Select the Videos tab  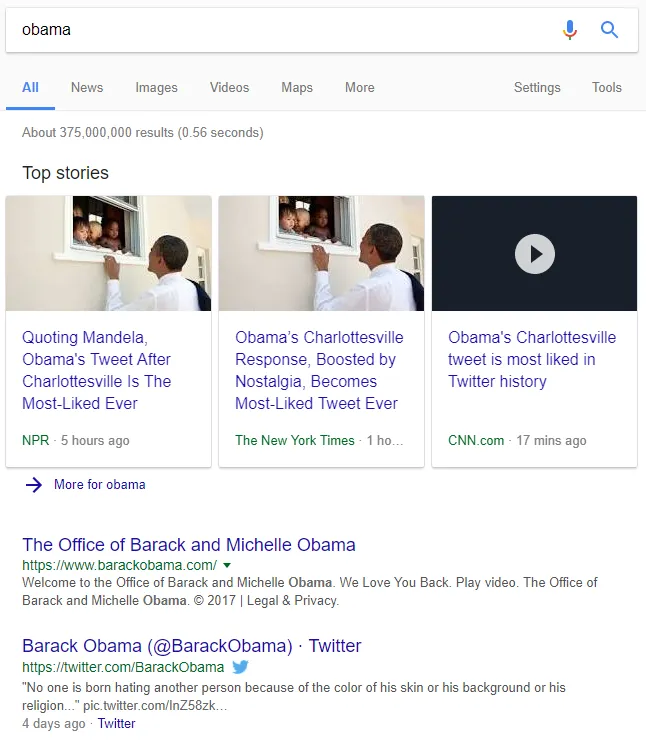pyautogui.click(x=230, y=88)
